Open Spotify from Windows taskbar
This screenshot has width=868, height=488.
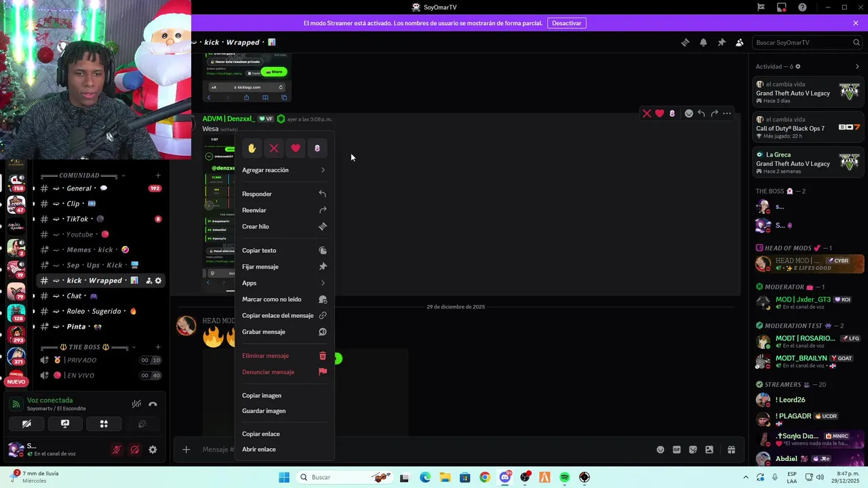(565, 477)
